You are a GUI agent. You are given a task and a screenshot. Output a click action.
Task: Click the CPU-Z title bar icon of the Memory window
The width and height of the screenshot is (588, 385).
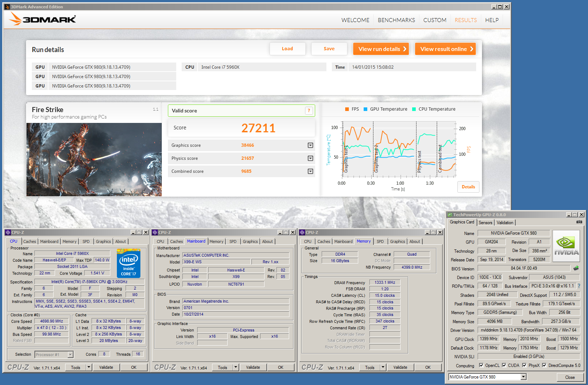coord(302,232)
